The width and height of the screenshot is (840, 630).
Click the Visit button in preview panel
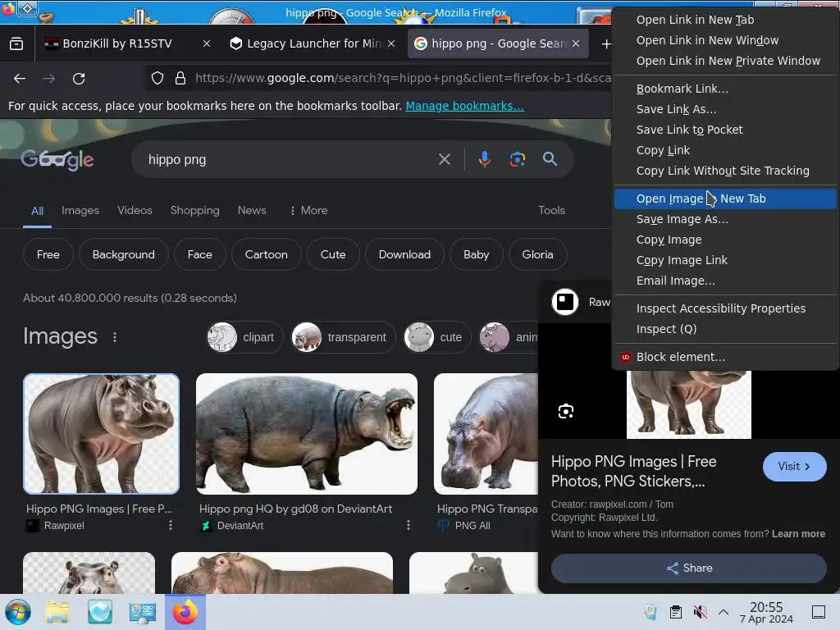click(x=794, y=467)
